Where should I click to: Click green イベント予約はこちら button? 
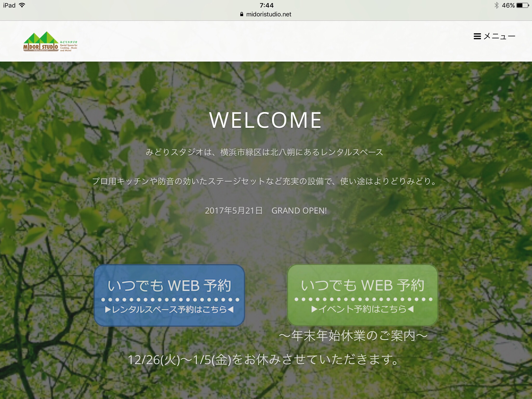363,295
